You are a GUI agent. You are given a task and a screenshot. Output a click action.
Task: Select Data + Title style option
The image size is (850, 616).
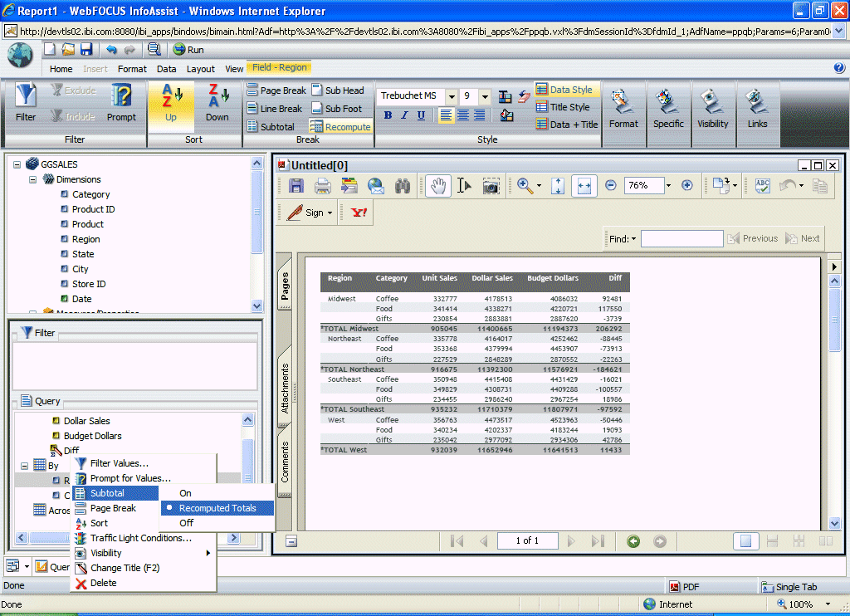coord(567,125)
